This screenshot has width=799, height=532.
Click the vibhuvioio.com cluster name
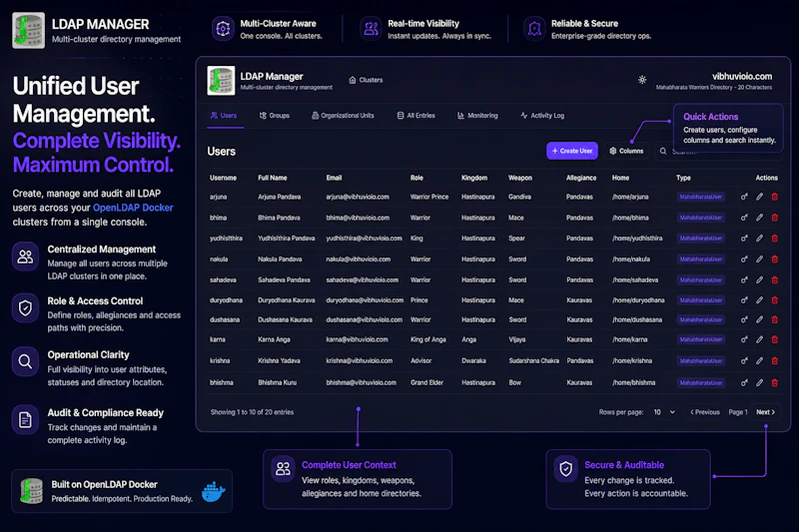coord(742,77)
